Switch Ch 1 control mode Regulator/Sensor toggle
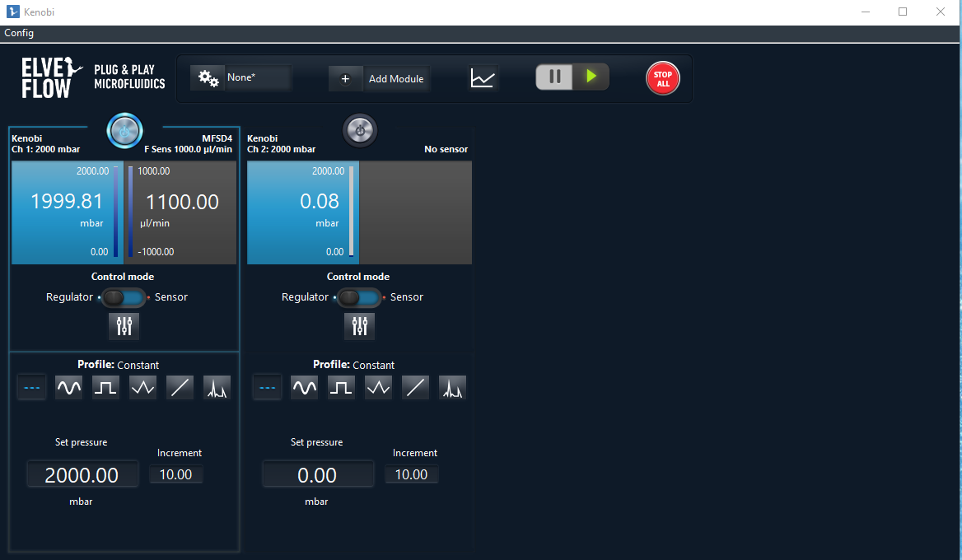The image size is (962, 560). point(124,298)
